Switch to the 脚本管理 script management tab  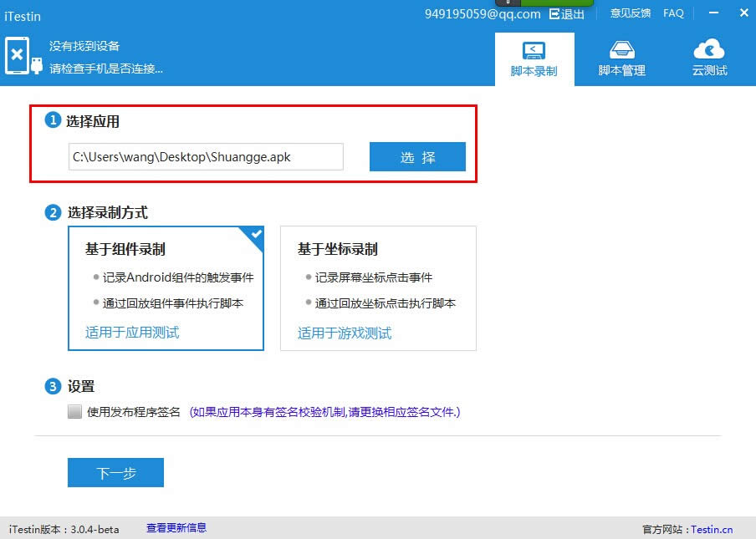point(621,59)
